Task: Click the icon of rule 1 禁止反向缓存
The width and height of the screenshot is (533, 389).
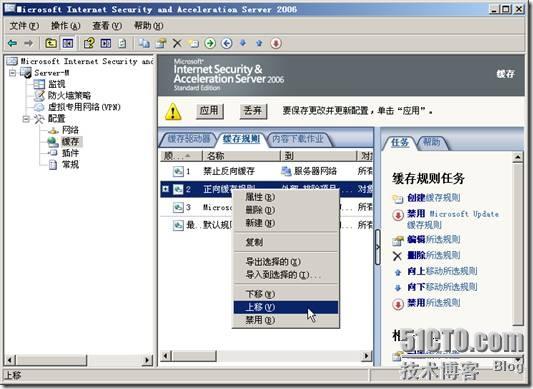Action: tap(178, 171)
